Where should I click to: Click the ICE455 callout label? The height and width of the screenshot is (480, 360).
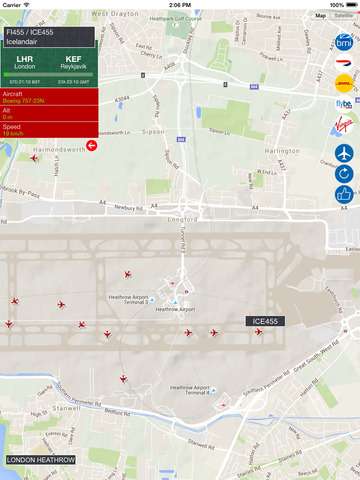point(265,321)
